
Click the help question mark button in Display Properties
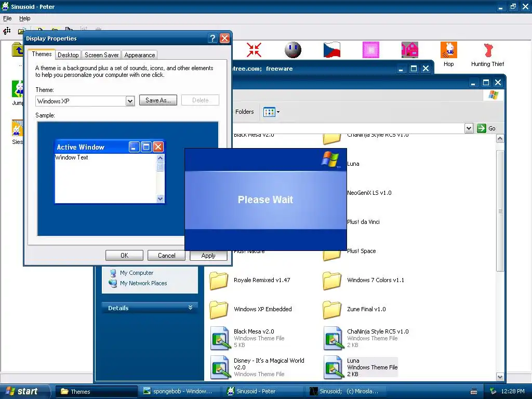point(212,38)
